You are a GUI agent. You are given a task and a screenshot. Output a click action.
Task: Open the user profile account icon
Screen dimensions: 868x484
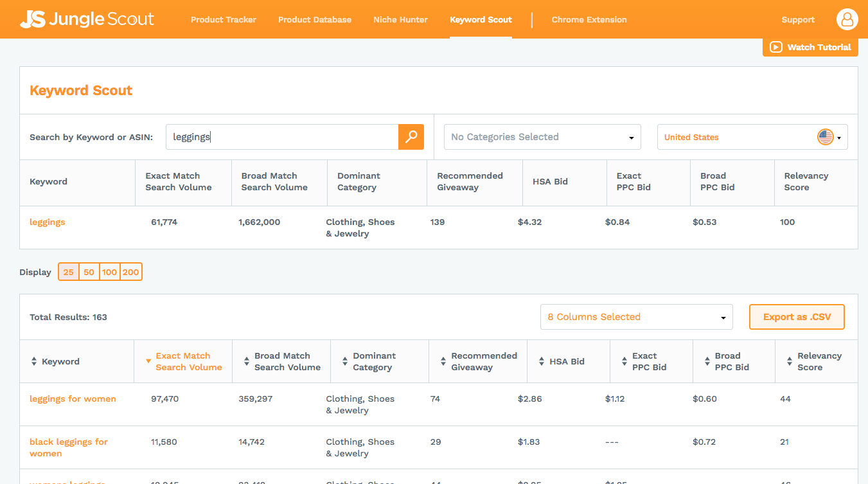pos(847,19)
